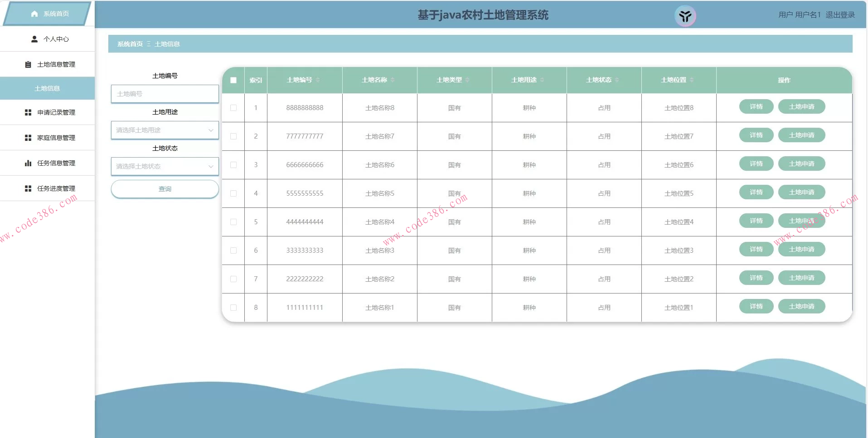Screen dimensions: 868x438
Task: Click the 土地信息 breadcrumb text
Action: click(x=167, y=44)
